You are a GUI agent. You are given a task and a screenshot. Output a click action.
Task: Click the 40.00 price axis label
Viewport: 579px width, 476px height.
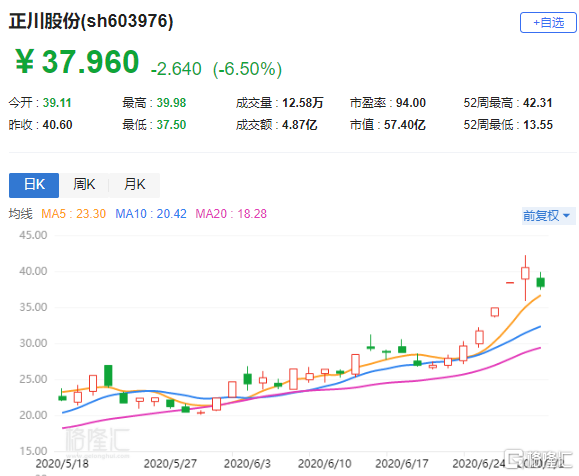click(x=33, y=271)
